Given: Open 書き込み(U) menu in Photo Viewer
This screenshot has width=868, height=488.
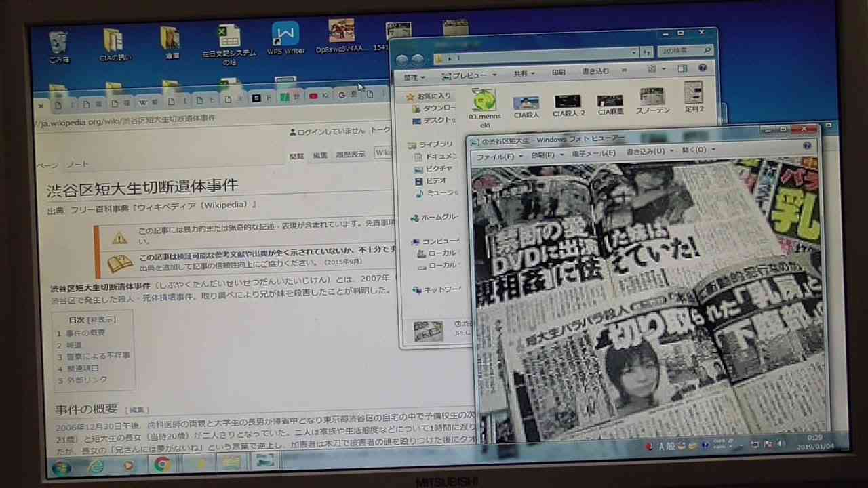Looking at the screenshot, I should tap(650, 151).
